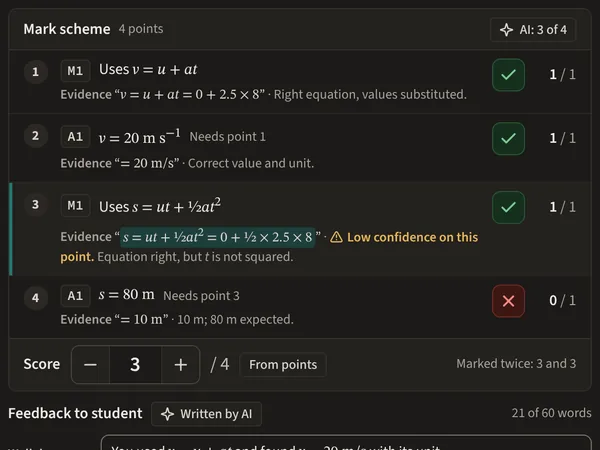Click the M1 tag on point 1
The width and height of the screenshot is (600, 450).
coord(75,71)
